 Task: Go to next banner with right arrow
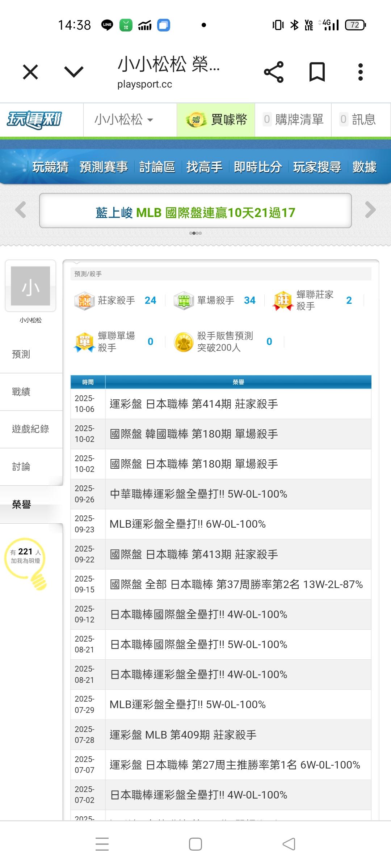click(370, 209)
